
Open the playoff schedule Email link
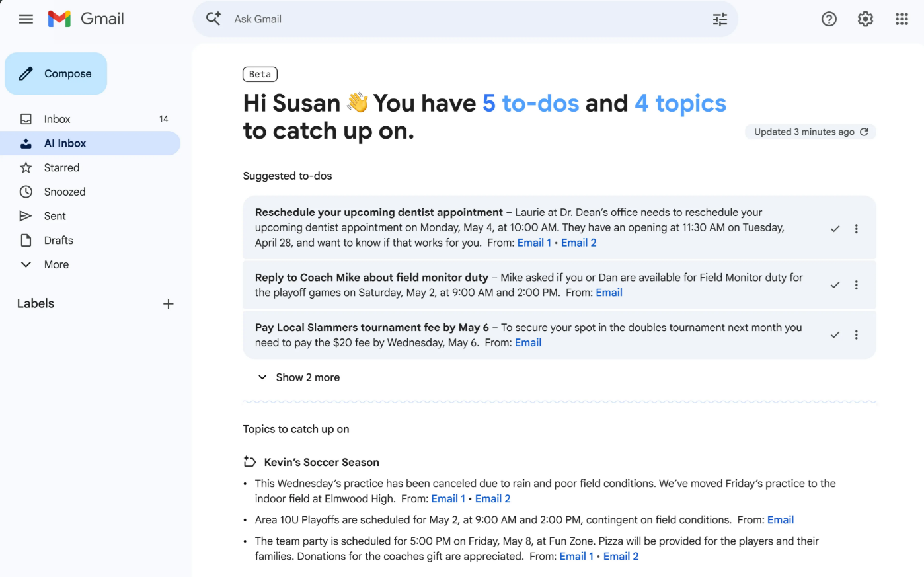click(781, 519)
